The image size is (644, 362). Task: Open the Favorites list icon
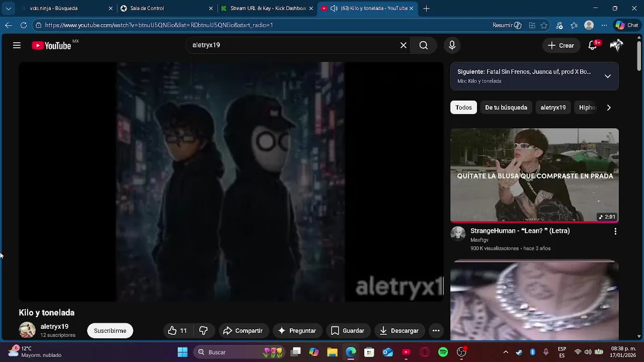(574, 25)
